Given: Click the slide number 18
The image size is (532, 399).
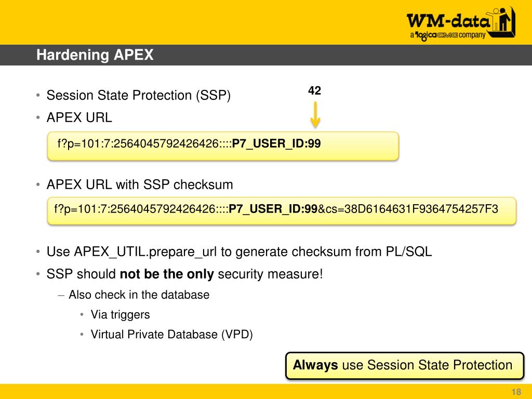Looking at the screenshot, I should [x=516, y=392].
